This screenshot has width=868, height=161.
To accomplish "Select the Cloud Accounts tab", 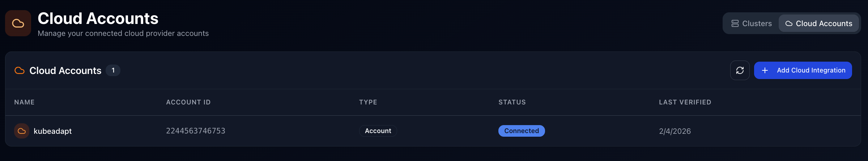I will click(819, 24).
